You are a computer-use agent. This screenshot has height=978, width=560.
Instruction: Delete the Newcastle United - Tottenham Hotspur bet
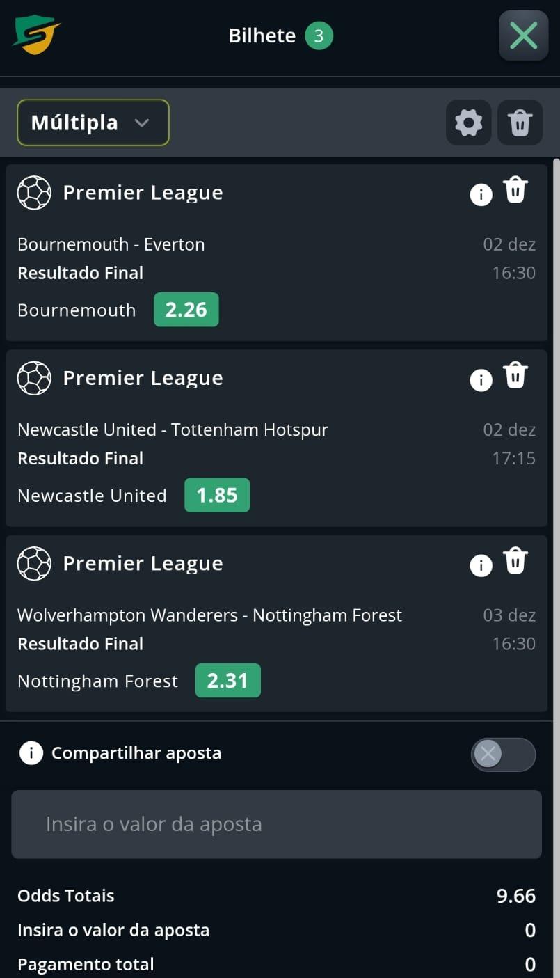pos(515,375)
